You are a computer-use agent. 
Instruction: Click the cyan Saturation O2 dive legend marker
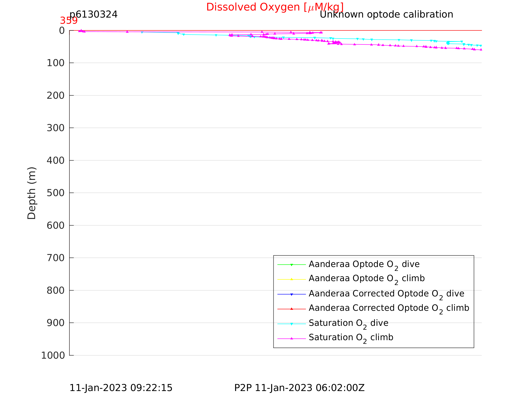291,324
